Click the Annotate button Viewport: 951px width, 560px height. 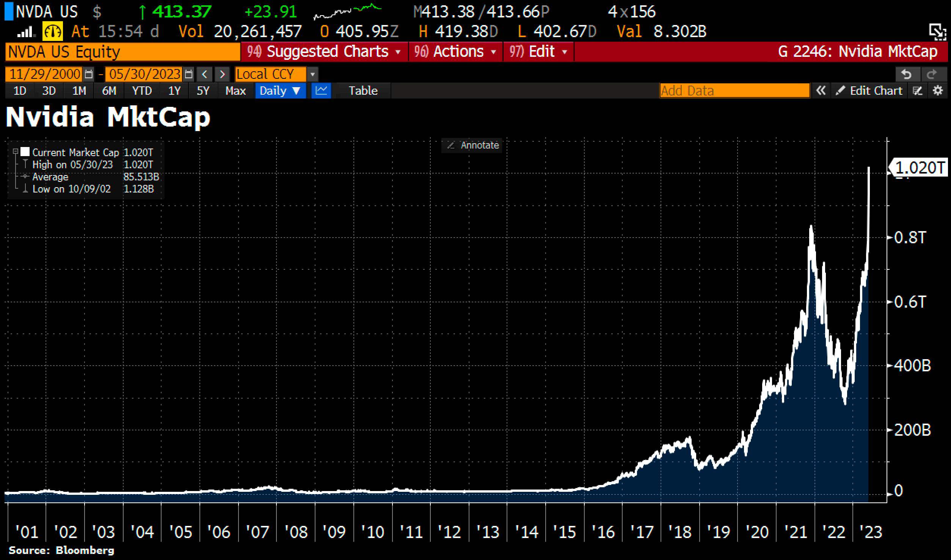pyautogui.click(x=472, y=145)
